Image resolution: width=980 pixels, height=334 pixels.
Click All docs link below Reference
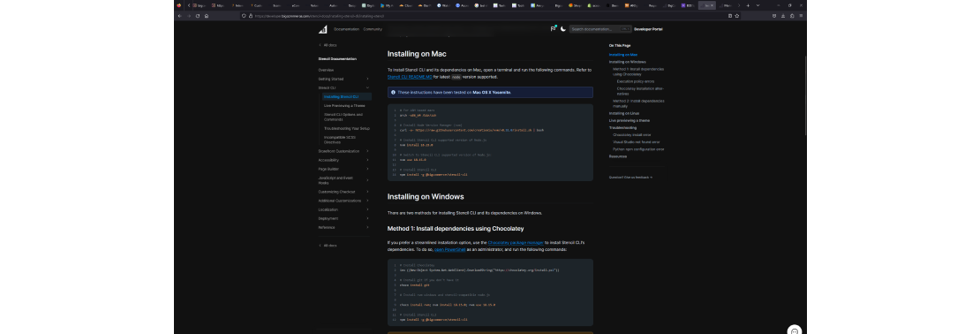[x=328, y=245]
